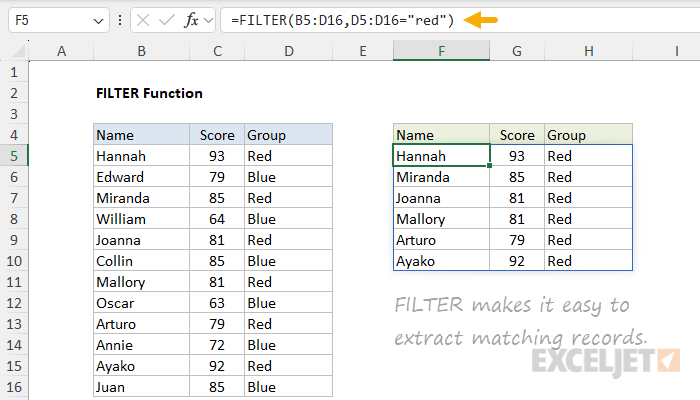Select column B header
The image size is (700, 400).
click(142, 51)
